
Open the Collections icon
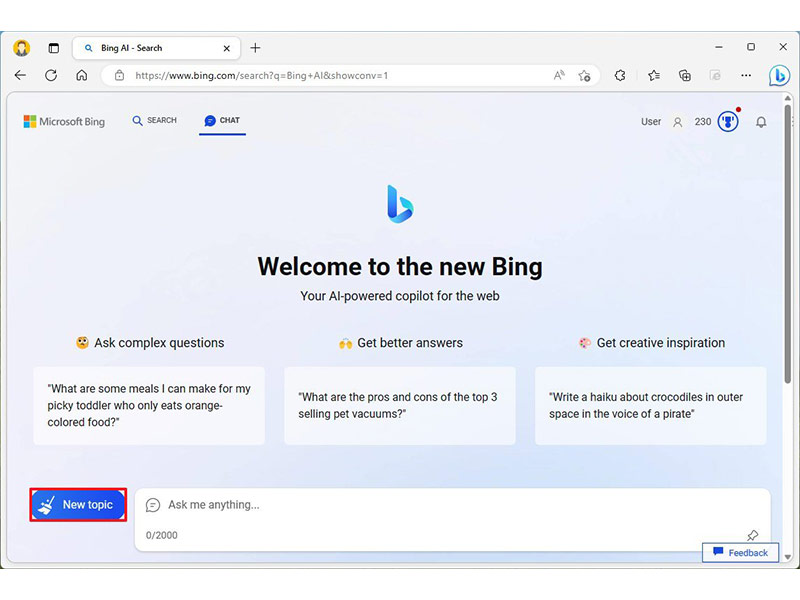click(x=685, y=76)
